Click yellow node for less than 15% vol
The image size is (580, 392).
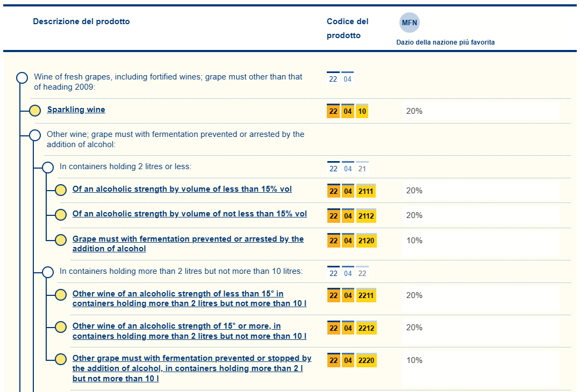[61, 190]
